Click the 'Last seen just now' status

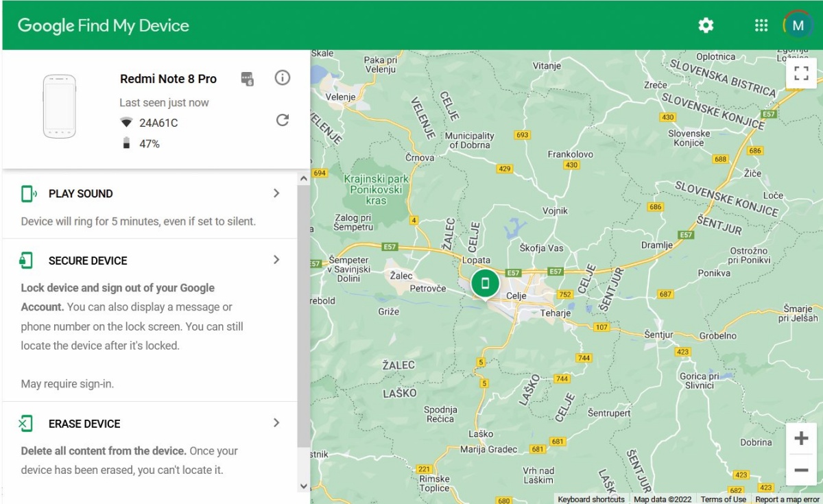pos(164,103)
